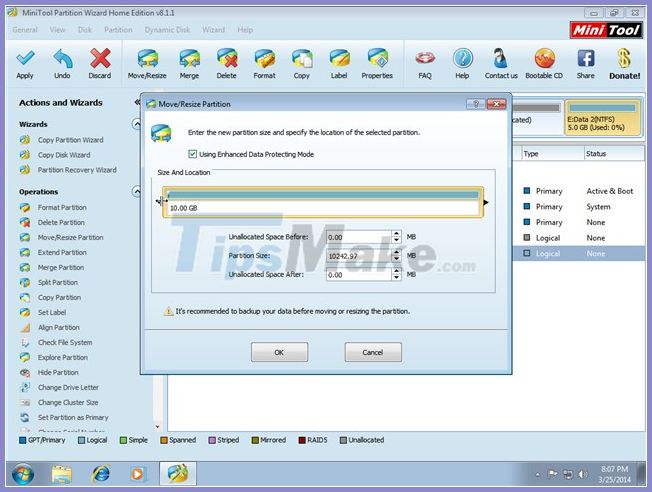Screen dimensions: 652x492
Task: Open the Windows Start button
Action: 23,474
